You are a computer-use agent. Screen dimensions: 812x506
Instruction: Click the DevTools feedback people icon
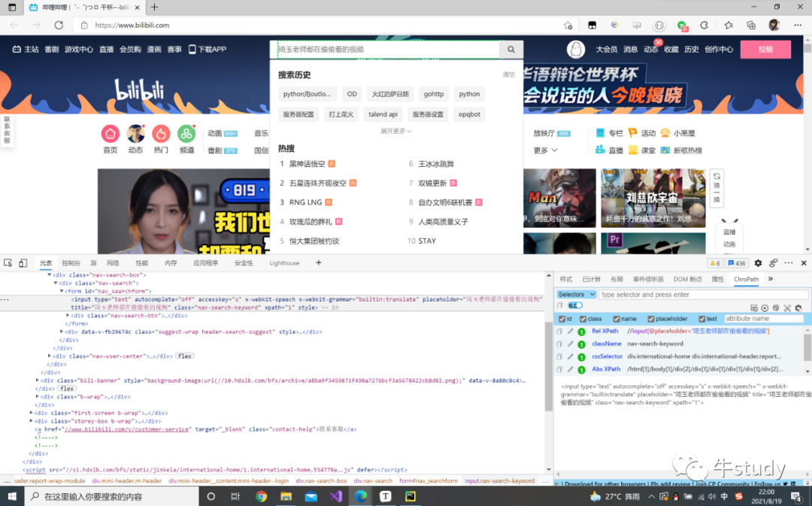click(773, 263)
